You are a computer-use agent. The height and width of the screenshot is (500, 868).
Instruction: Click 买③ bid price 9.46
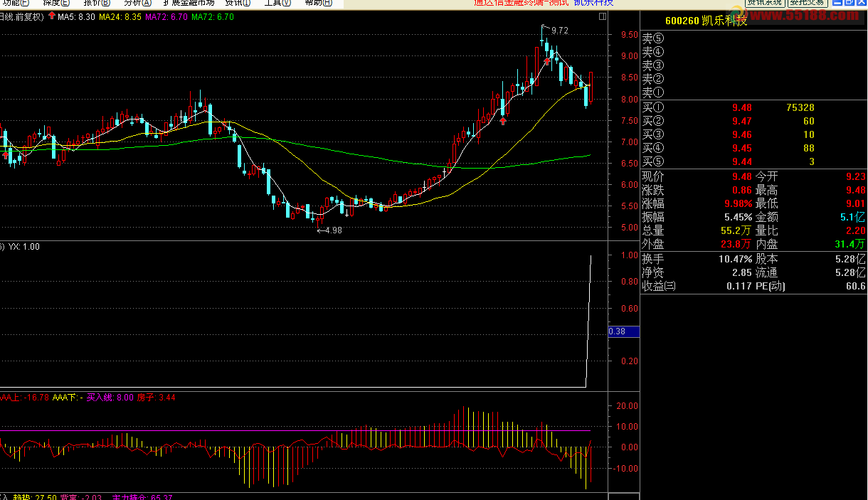click(x=741, y=135)
